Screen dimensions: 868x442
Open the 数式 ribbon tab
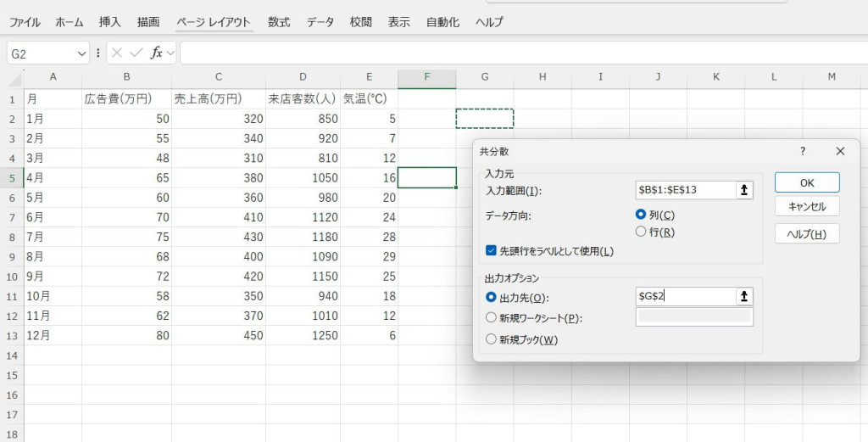click(279, 22)
